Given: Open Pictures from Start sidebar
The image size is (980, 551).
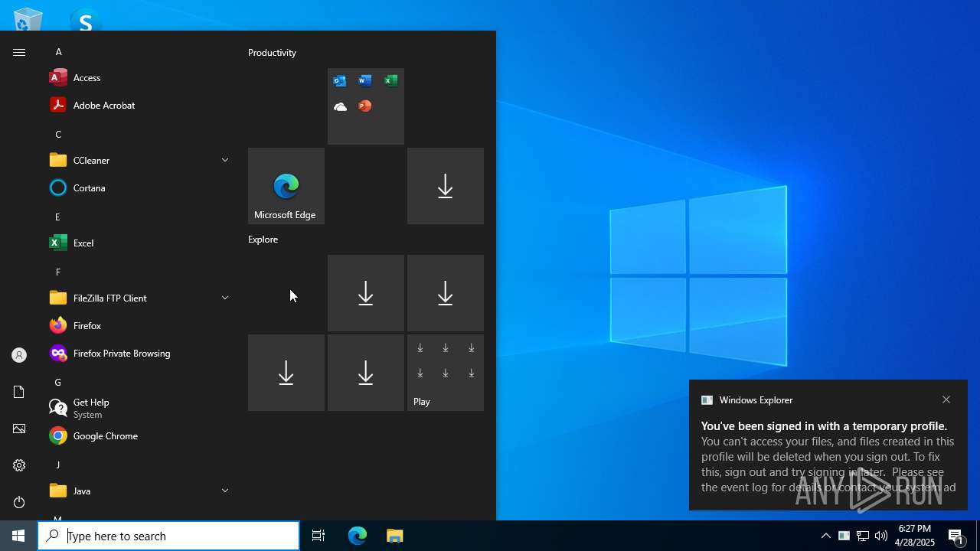Looking at the screenshot, I should (19, 429).
